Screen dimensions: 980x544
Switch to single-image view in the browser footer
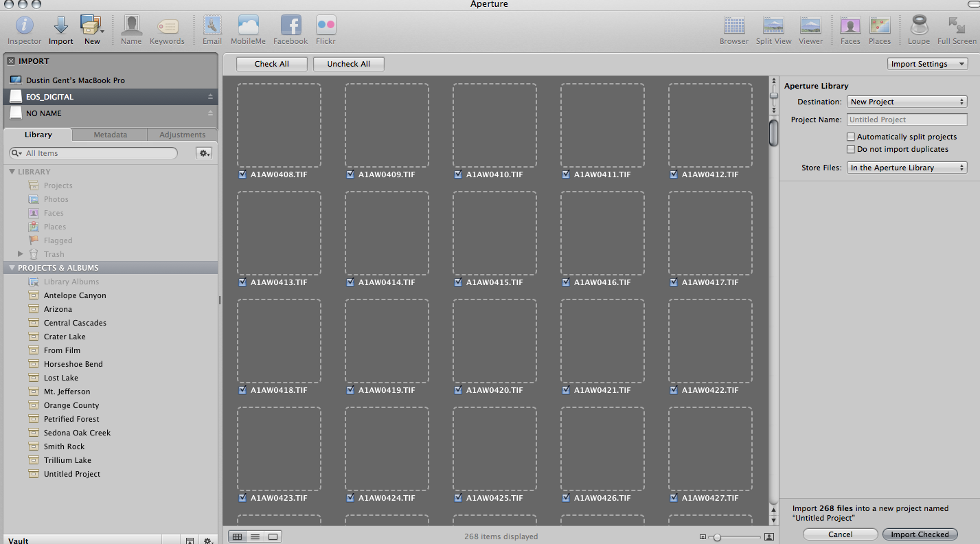(273, 536)
